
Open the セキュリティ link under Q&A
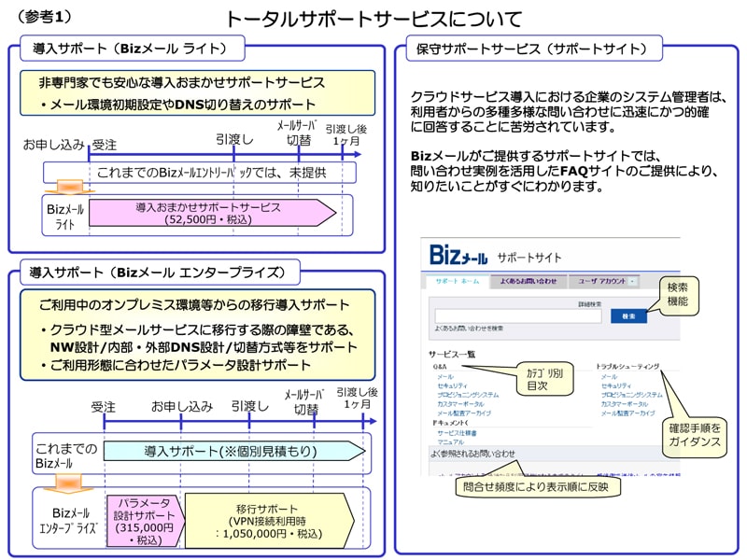tap(452, 385)
